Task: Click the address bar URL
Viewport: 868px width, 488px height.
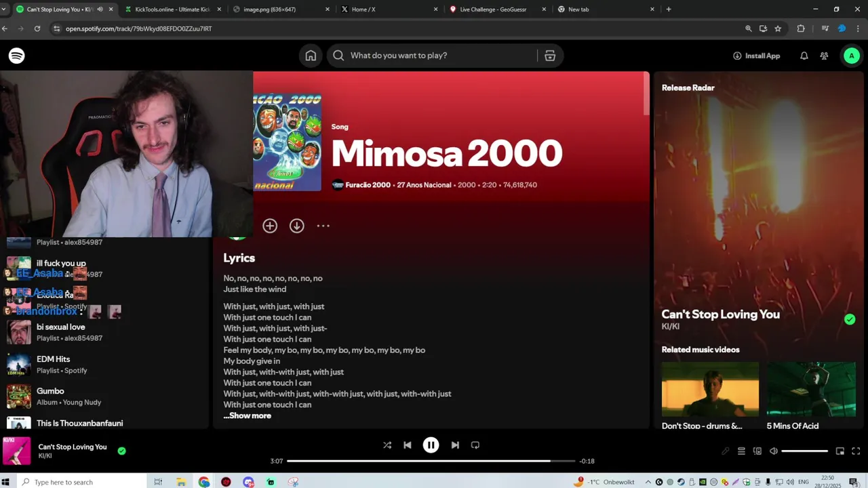Action: coord(139,28)
